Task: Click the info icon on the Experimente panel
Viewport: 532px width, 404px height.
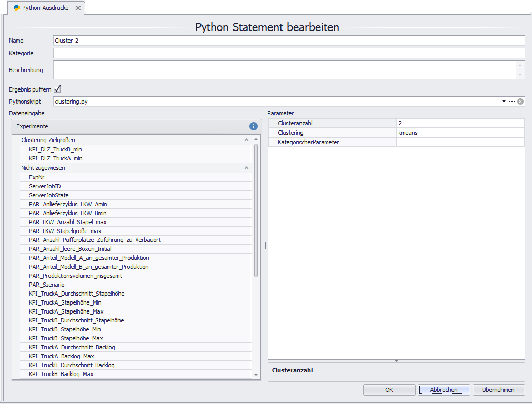Action: [x=253, y=126]
